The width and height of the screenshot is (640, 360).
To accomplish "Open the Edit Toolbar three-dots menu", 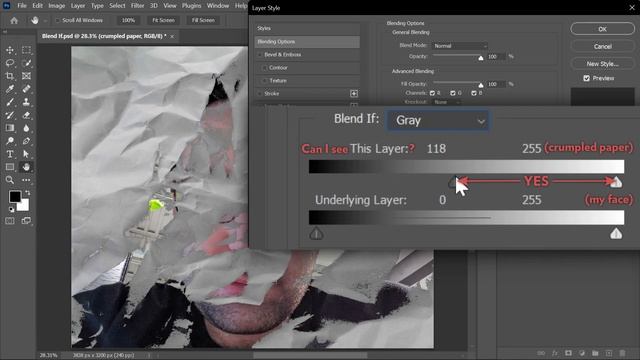I will (26, 180).
